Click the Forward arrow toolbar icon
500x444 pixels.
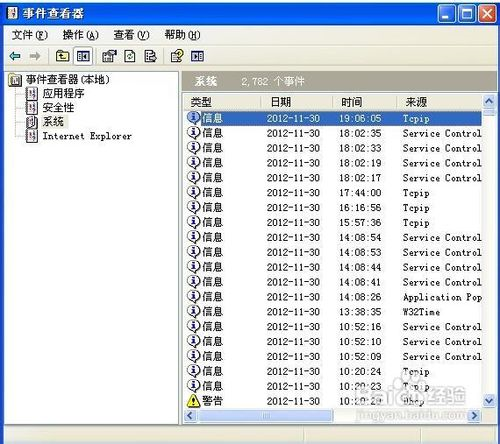pyautogui.click(x=35, y=56)
